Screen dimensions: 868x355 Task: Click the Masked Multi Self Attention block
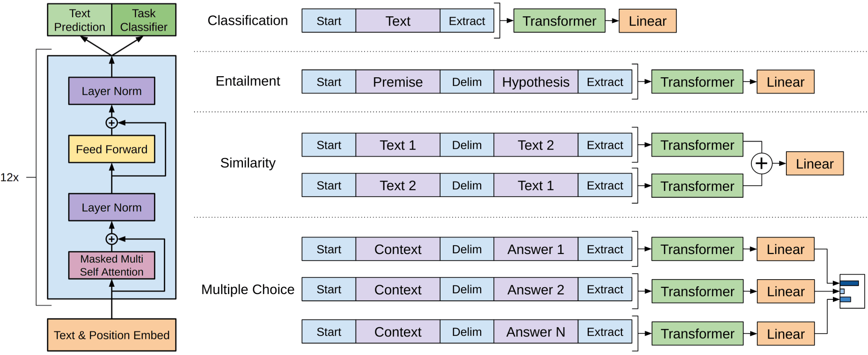pyautogui.click(x=112, y=265)
